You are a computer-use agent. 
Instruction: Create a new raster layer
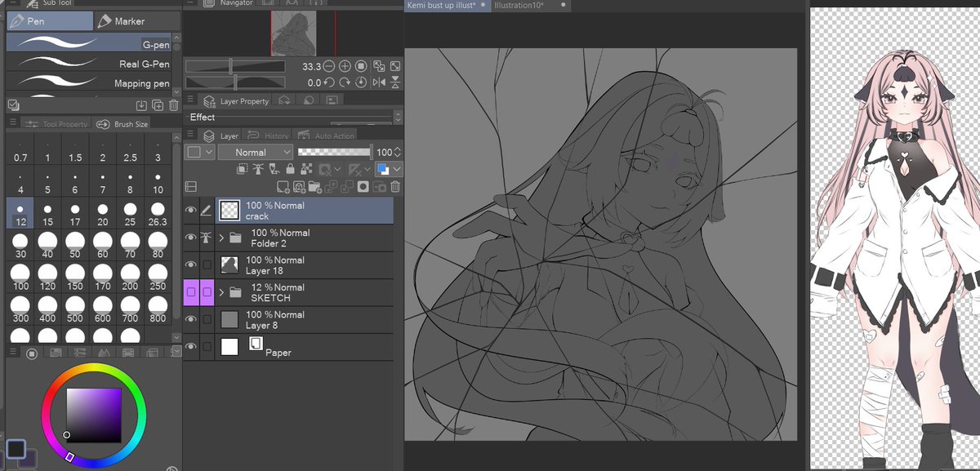(x=282, y=186)
